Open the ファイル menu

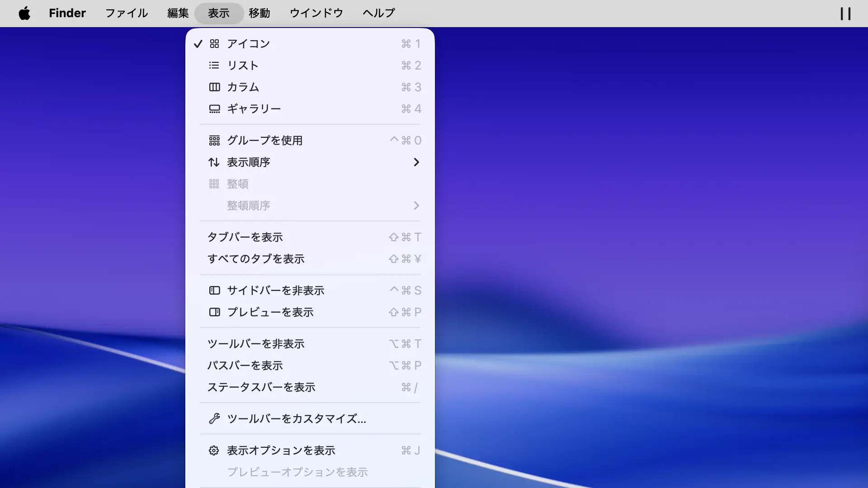pos(127,13)
